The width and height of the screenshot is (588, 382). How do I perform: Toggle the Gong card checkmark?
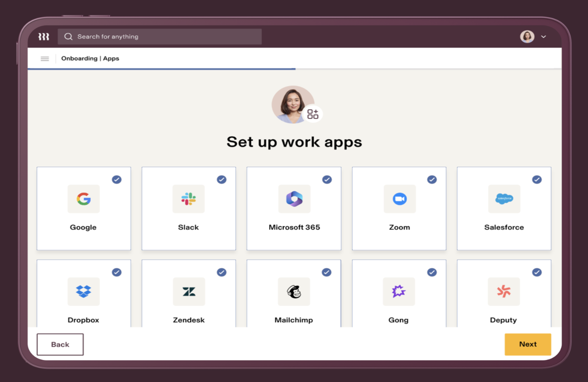(432, 272)
